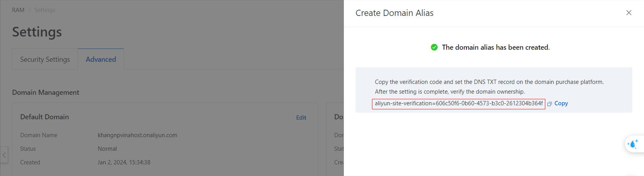Click the Default Domain card title
644x176 pixels.
click(x=44, y=117)
